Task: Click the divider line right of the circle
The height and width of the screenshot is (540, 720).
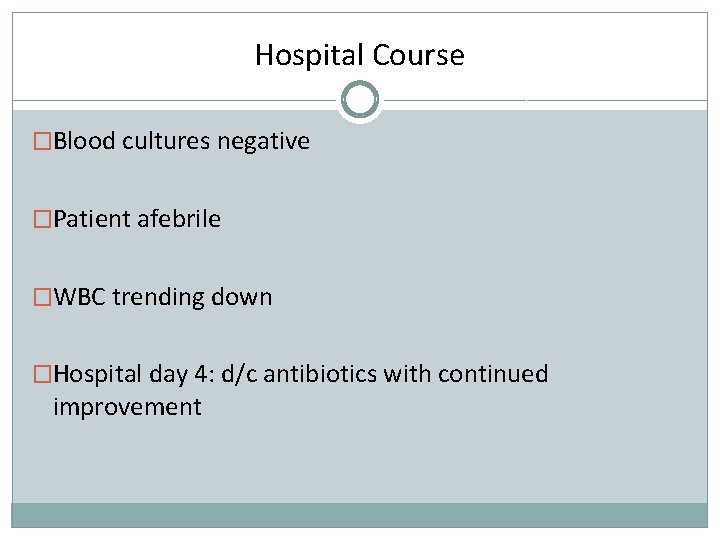Action: (545, 100)
